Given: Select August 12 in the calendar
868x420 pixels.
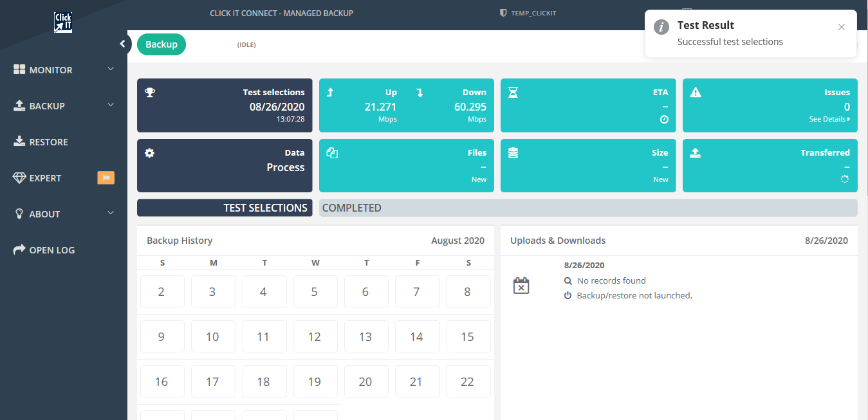Looking at the screenshot, I should (314, 336).
